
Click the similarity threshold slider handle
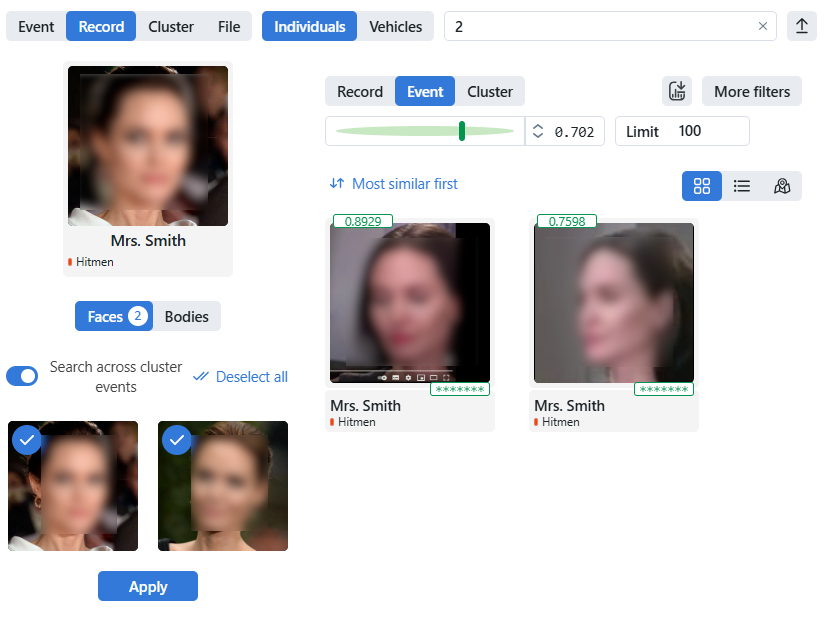pos(462,131)
